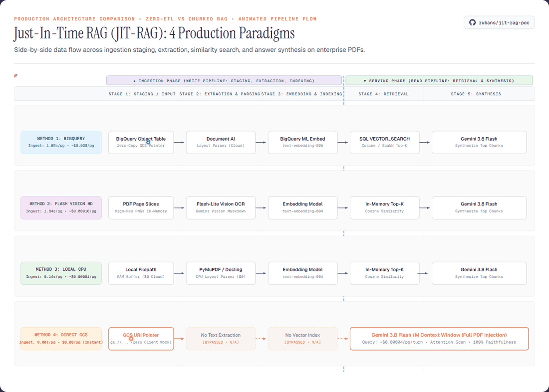Select the Document AI Layout Parser node

pos(221,142)
